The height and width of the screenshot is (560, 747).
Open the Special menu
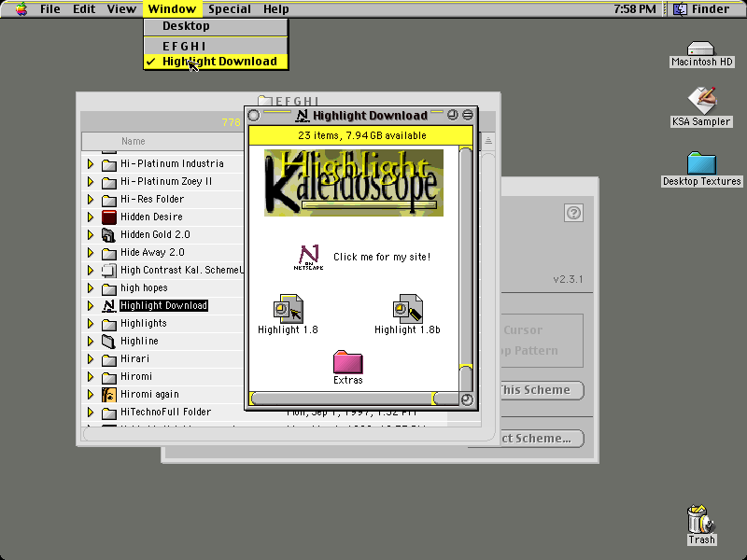point(230,9)
